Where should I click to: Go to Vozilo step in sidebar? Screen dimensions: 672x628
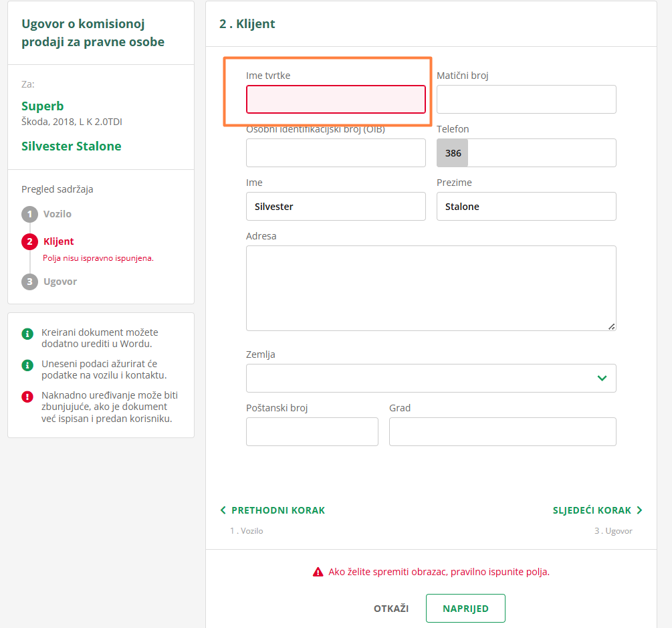58,215
